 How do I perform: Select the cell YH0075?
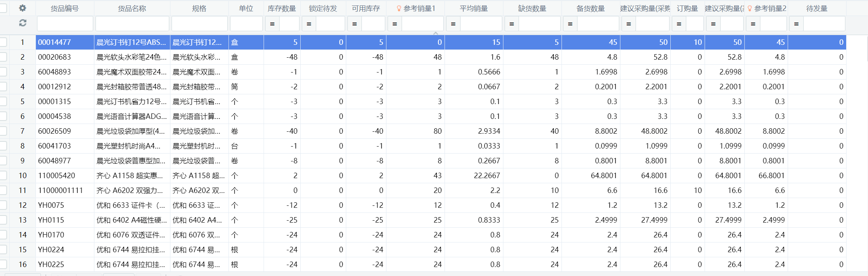pos(65,205)
